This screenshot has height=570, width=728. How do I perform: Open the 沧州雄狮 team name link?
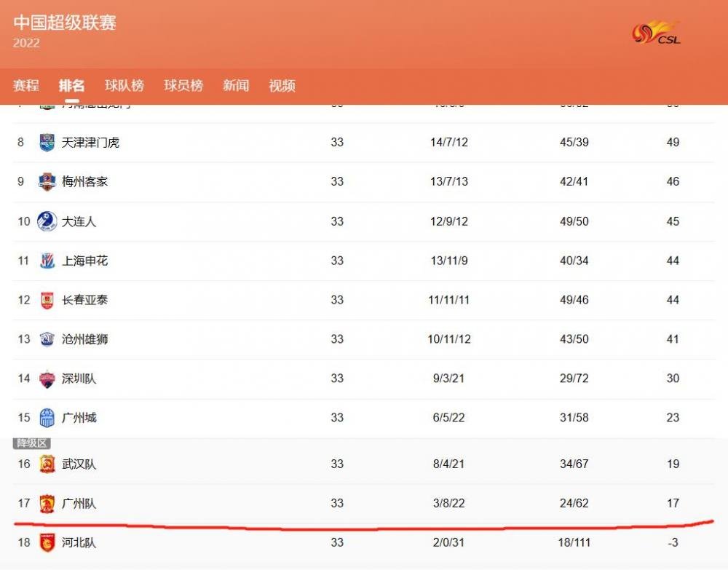tap(84, 339)
